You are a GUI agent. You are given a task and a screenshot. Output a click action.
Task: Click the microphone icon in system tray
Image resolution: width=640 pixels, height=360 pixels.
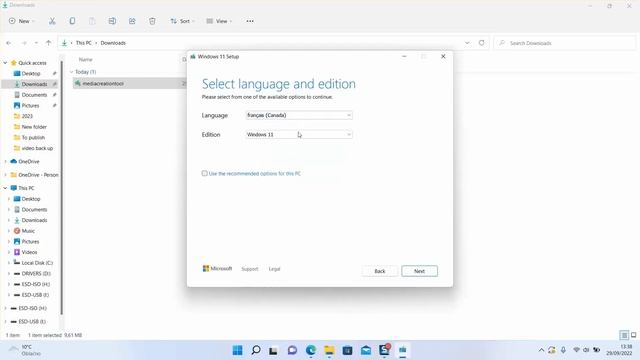[563, 350]
